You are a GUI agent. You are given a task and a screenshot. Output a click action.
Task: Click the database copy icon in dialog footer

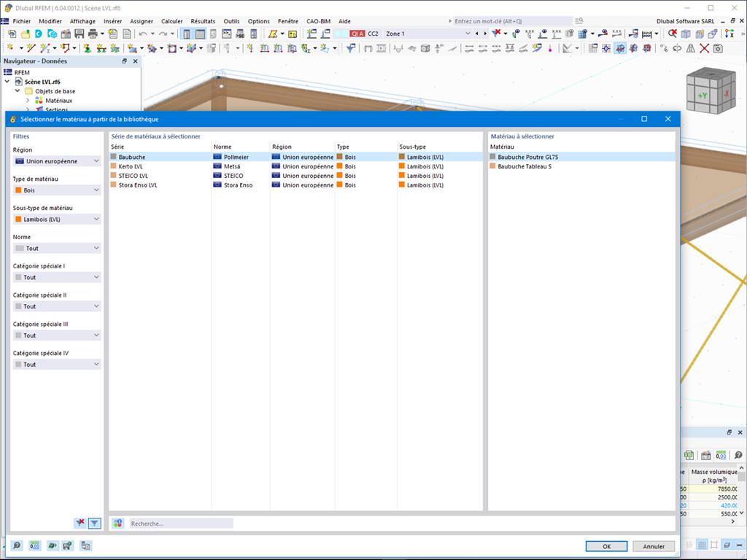click(85, 545)
